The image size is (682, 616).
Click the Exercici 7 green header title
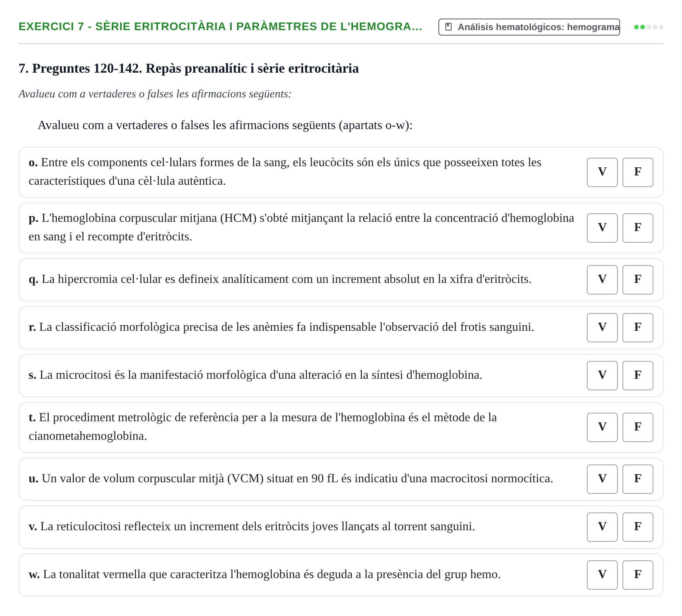pos(220,27)
